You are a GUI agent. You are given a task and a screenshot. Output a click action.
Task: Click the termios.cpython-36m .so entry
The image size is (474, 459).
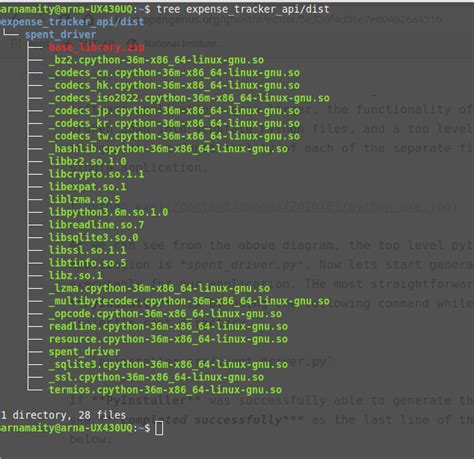coord(165,390)
